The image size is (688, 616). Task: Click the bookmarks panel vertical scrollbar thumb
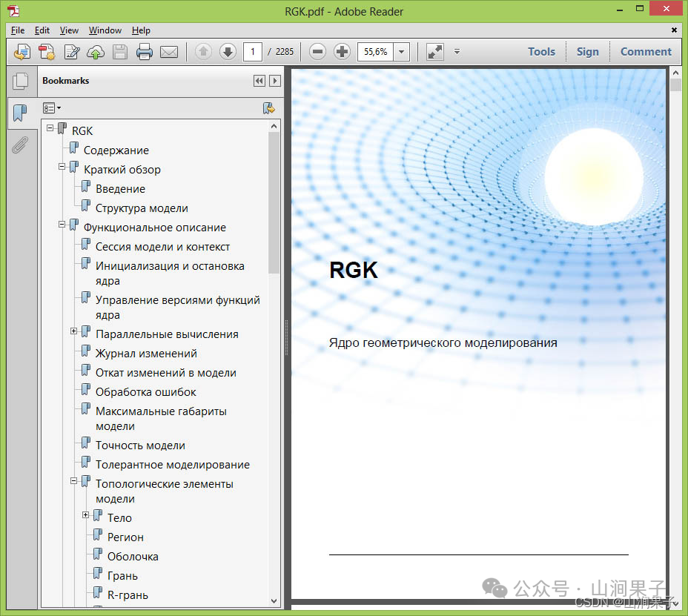[x=274, y=202]
